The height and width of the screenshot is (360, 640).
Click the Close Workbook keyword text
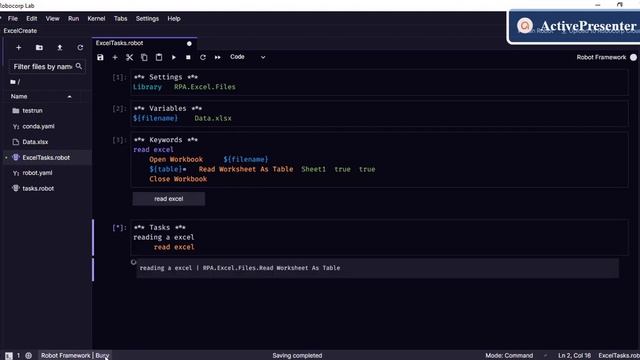point(178,179)
